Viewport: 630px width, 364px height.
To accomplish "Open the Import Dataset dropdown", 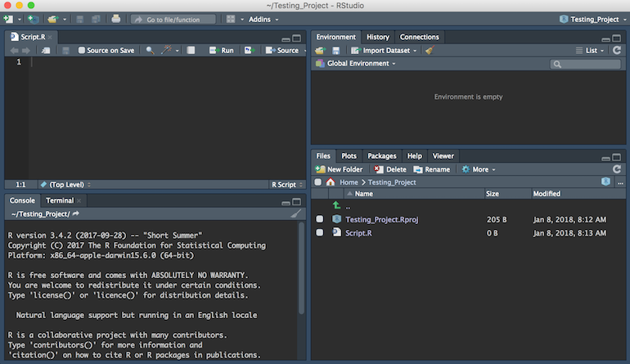I will [x=384, y=50].
